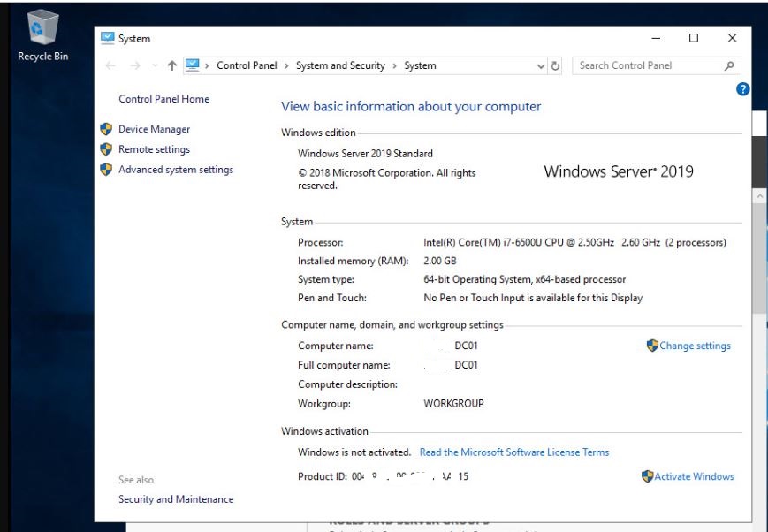Click the '2.00 GB' installed memory value

(440, 261)
